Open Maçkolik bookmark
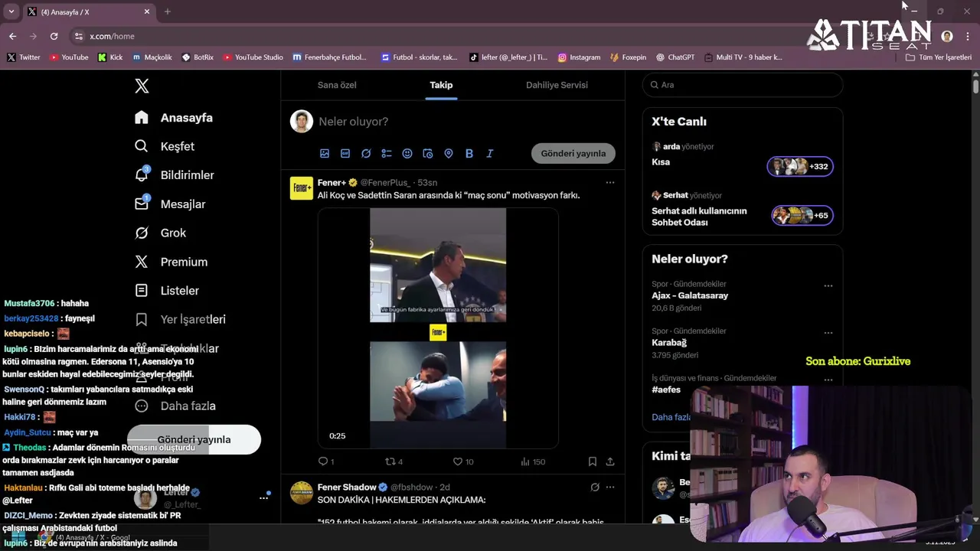Viewport: 980px width, 551px height. (x=152, y=57)
